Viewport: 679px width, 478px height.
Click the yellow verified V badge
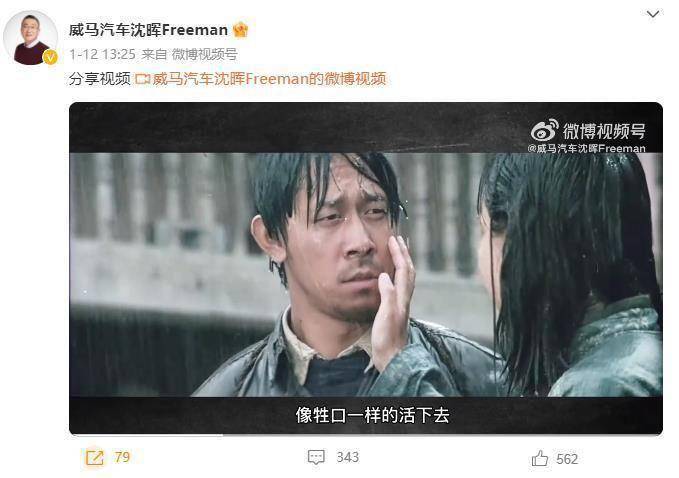(x=50, y=57)
